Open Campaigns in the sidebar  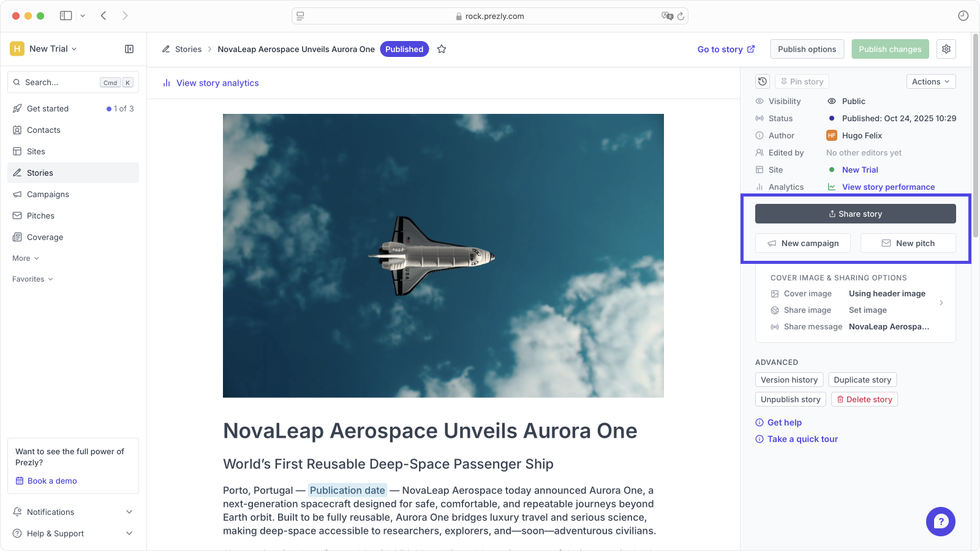click(x=48, y=194)
